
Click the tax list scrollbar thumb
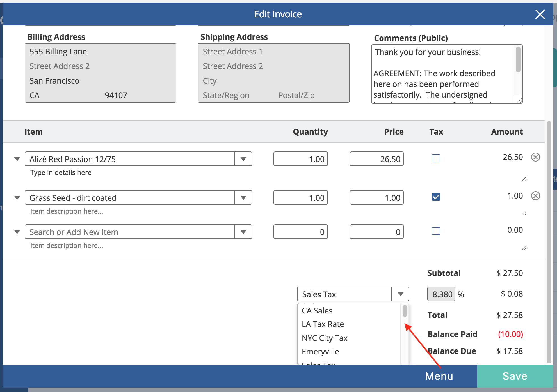point(405,311)
